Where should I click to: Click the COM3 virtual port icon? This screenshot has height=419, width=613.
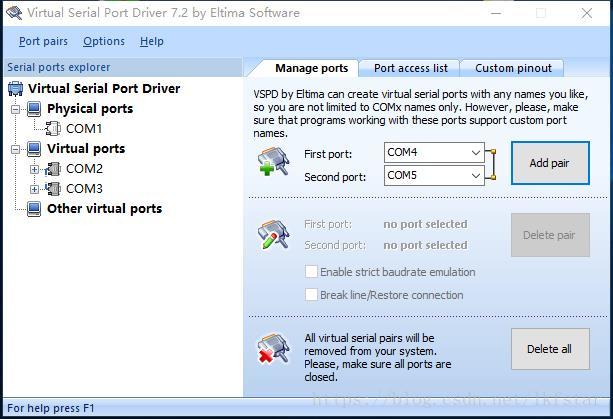point(52,189)
